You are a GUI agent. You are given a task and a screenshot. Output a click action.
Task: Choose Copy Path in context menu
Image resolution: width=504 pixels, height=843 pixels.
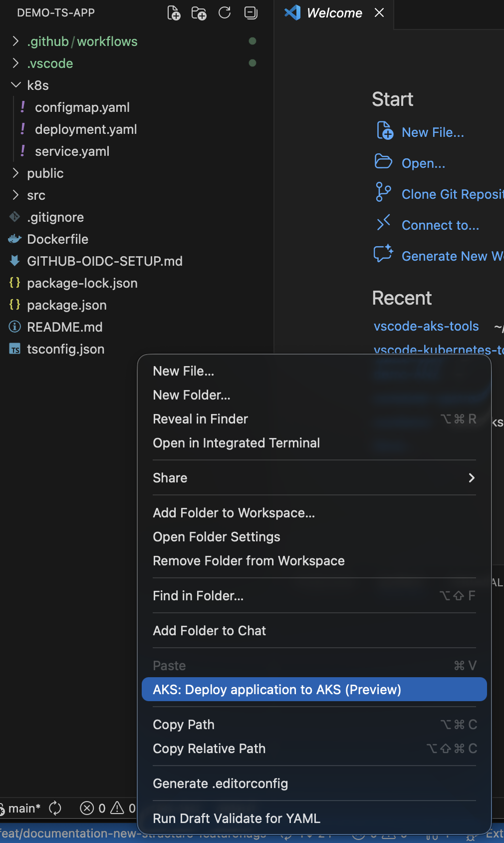[314, 725]
